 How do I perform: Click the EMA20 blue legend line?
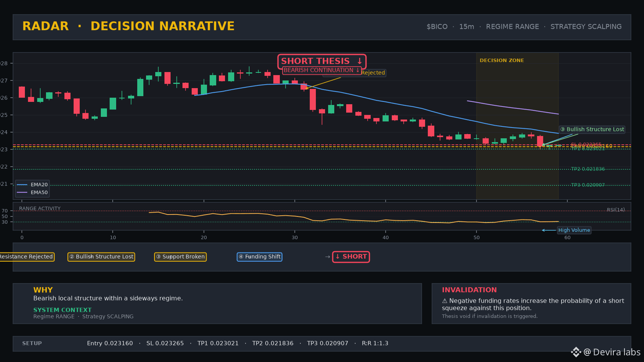click(x=22, y=185)
